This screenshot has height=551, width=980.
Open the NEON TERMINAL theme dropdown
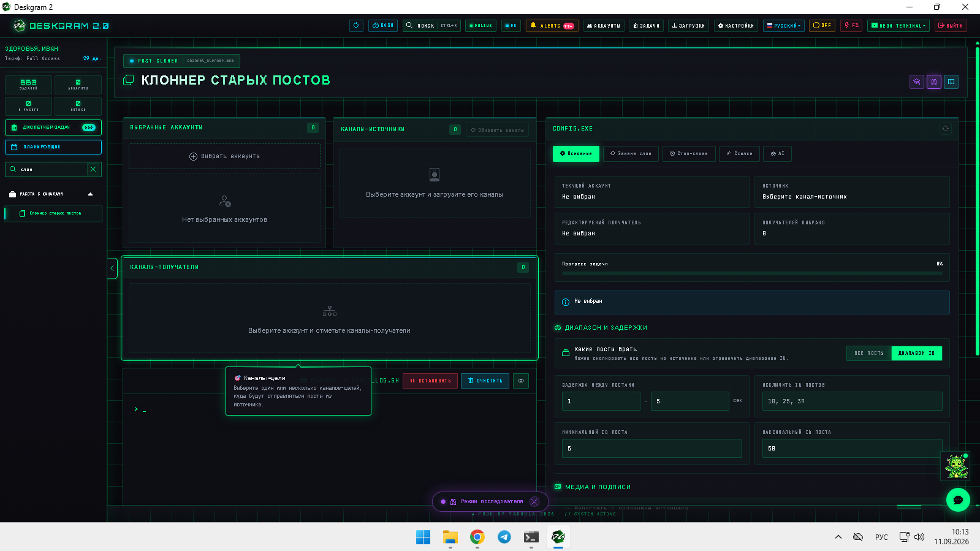898,26
